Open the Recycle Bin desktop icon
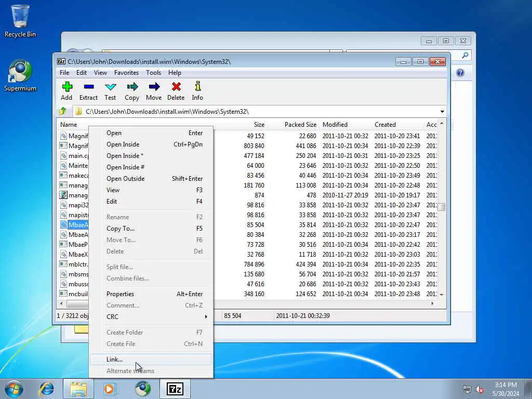The image size is (532, 399). [x=20, y=21]
